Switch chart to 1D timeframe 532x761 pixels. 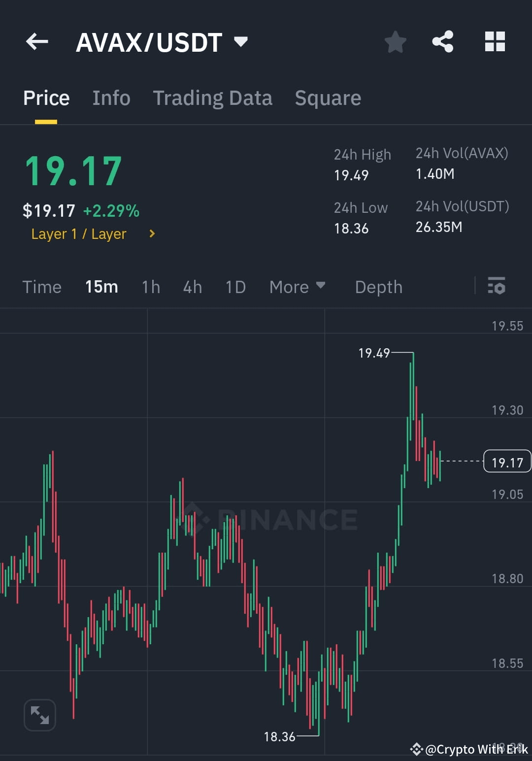pos(235,287)
